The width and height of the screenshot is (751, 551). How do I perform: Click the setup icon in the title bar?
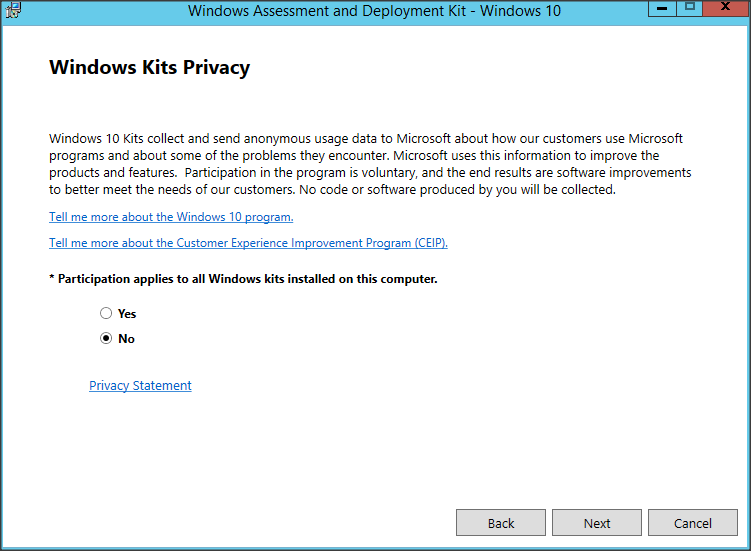pyautogui.click(x=12, y=10)
